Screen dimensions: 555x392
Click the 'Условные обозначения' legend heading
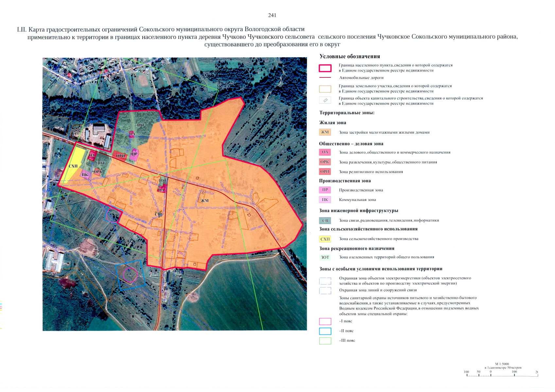point(350,56)
